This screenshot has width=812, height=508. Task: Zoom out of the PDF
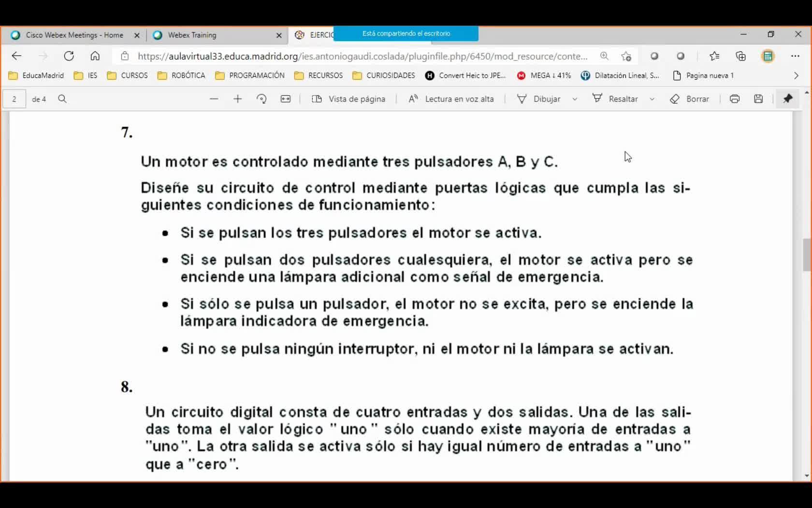coord(214,99)
